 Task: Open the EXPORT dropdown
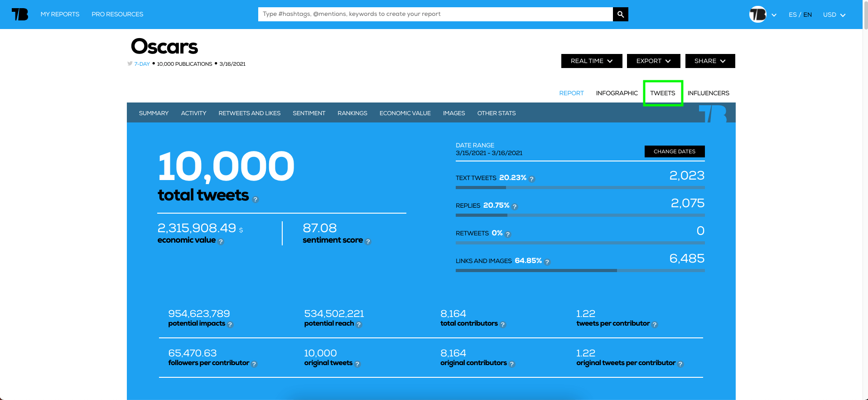click(653, 61)
